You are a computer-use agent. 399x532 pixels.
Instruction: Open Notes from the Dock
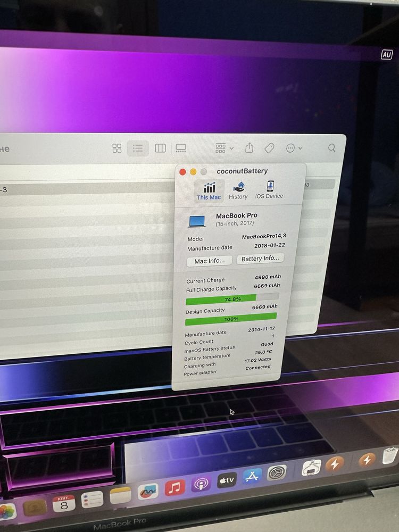tap(120, 495)
